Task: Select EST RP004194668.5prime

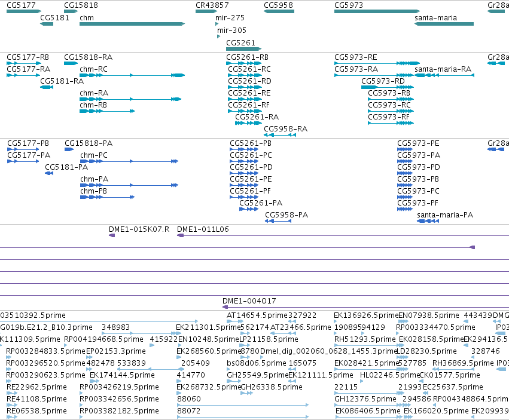Action: (103, 339)
